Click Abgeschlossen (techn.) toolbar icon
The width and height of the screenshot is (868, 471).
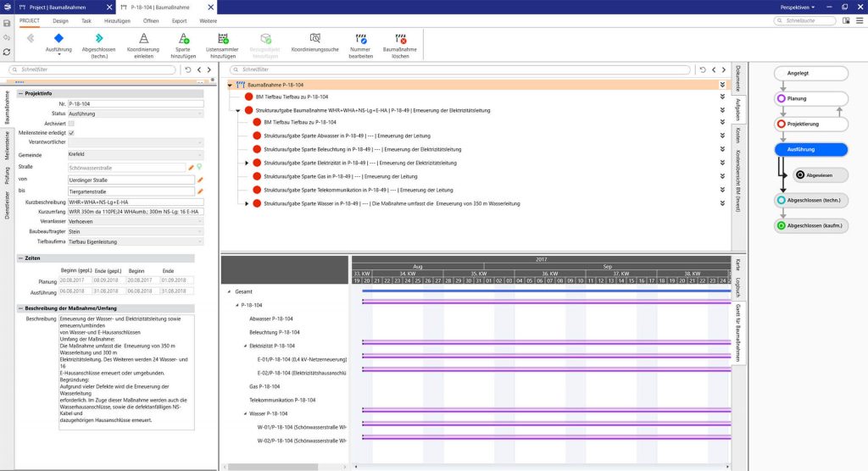coord(99,39)
